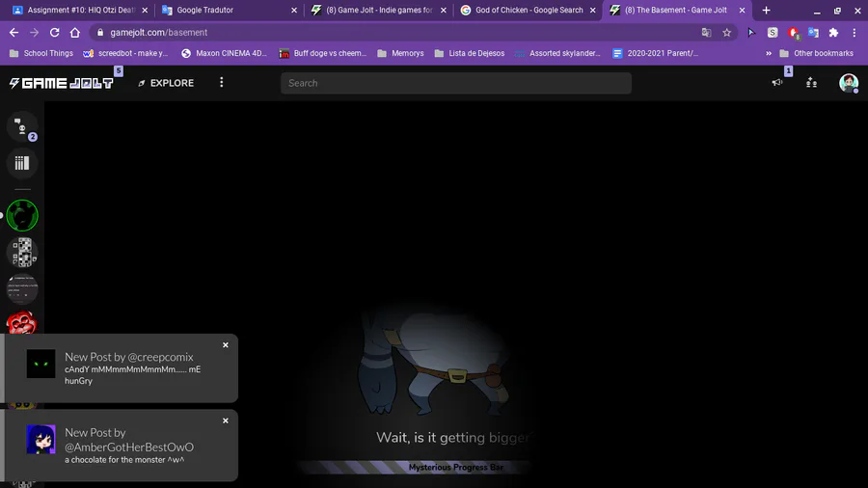
Task: Click the Google Translate extension icon
Action: (813, 33)
